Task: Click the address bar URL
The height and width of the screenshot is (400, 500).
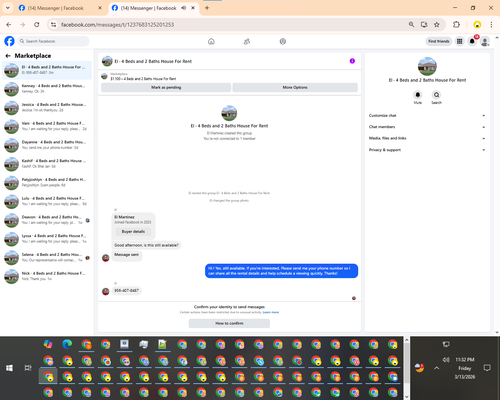Action: (x=118, y=25)
